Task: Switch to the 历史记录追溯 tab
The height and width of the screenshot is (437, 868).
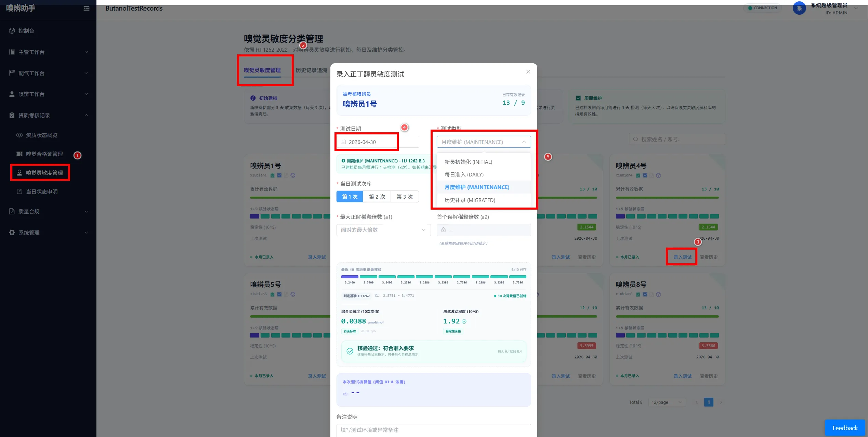Action: click(311, 70)
